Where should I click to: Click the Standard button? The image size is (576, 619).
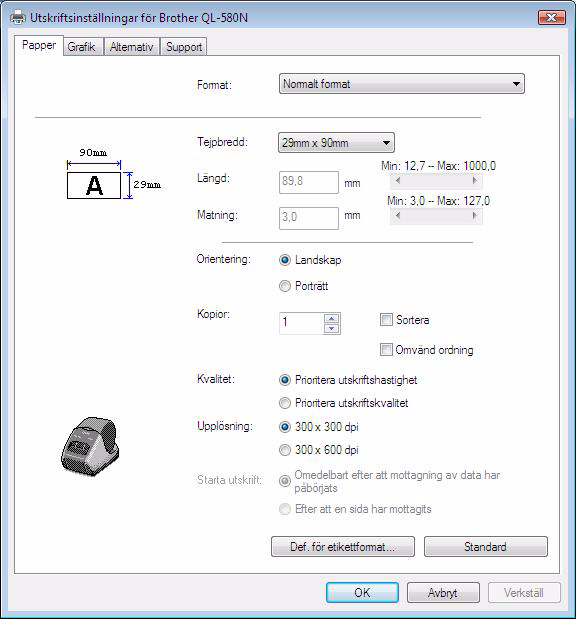486,547
